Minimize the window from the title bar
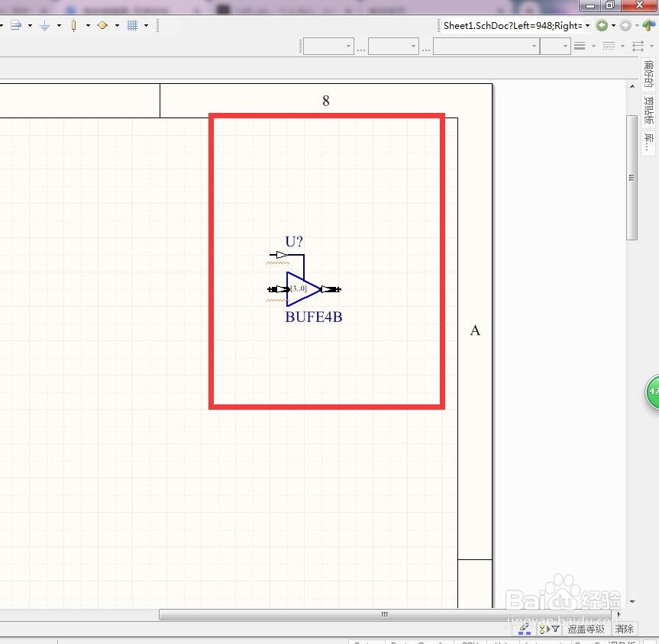 coord(590,5)
